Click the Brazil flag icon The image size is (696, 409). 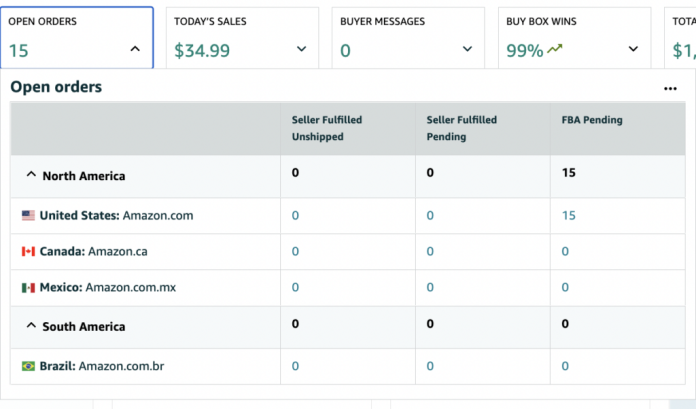click(x=28, y=366)
